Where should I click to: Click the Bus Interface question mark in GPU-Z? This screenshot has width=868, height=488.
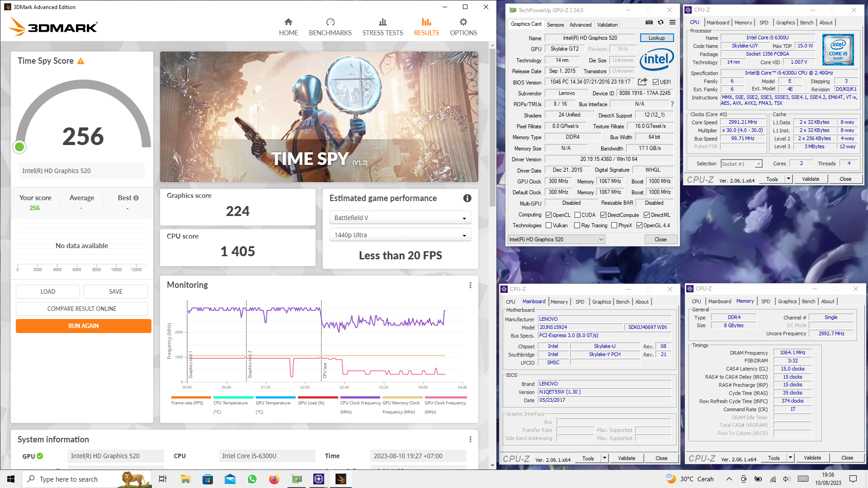pyautogui.click(x=672, y=104)
